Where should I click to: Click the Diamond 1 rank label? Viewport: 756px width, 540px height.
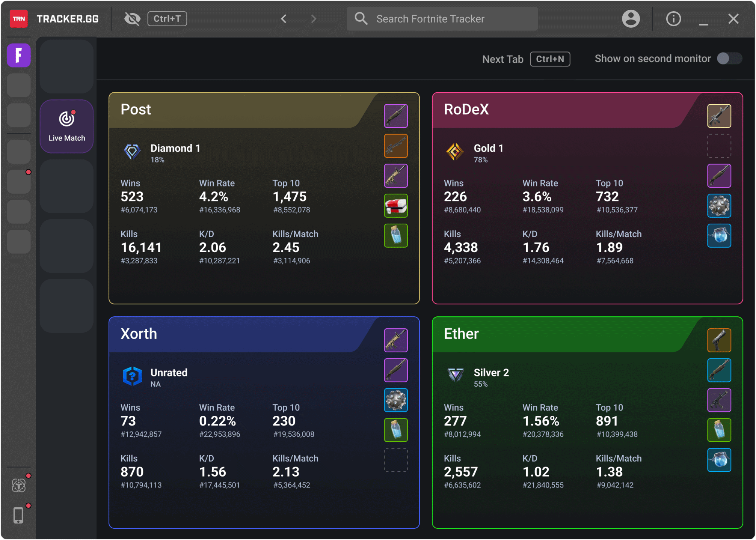[x=175, y=148]
